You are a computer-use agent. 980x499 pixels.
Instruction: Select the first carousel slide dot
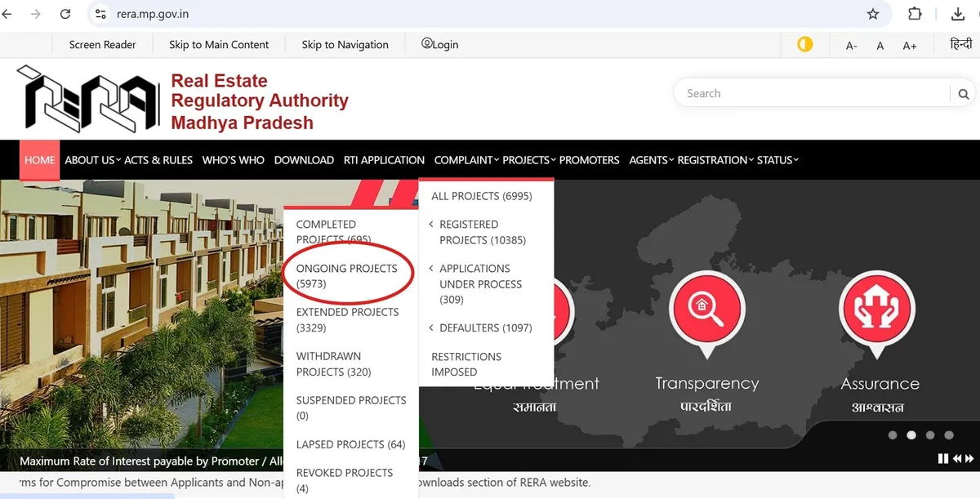[x=893, y=435]
